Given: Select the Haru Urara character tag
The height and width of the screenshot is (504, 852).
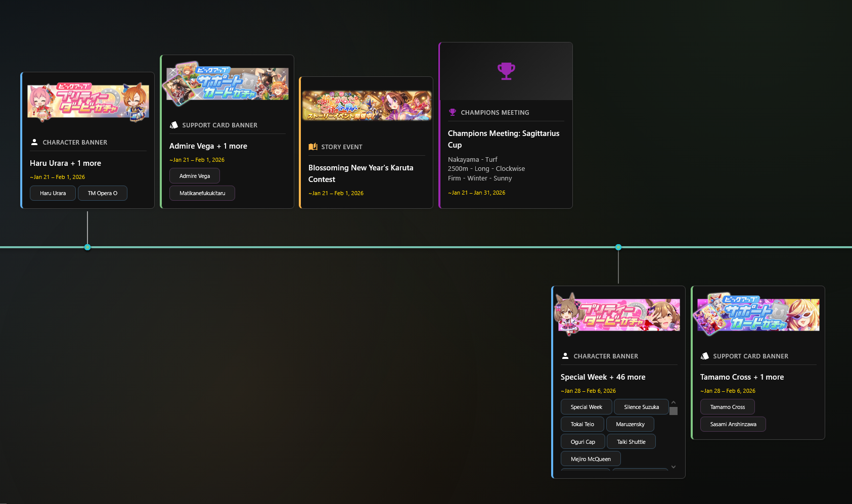Looking at the screenshot, I should (53, 193).
